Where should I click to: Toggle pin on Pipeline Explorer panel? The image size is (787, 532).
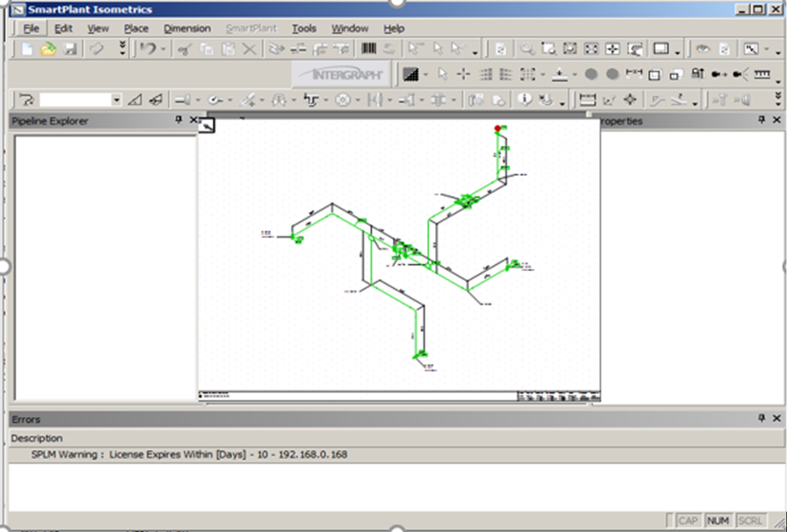(x=178, y=120)
